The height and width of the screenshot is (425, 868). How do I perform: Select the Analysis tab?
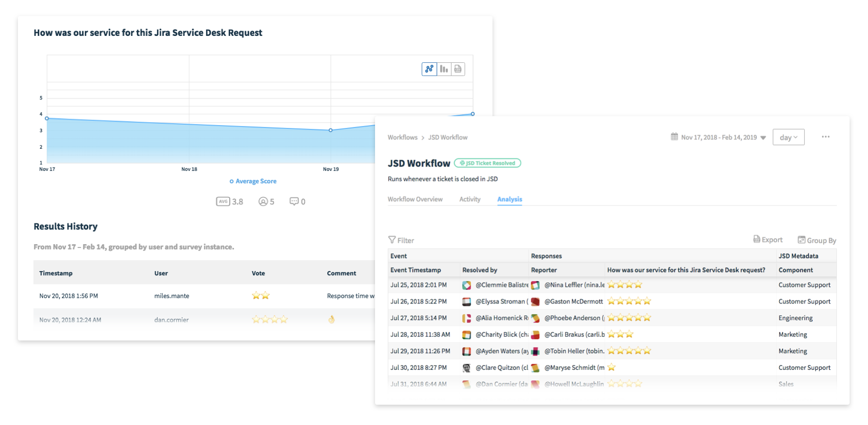coord(509,199)
